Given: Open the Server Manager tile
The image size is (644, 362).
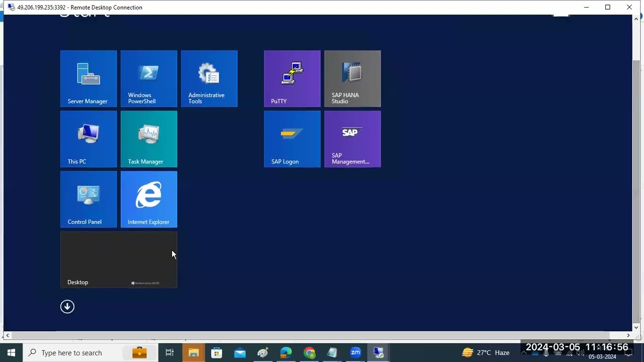Looking at the screenshot, I should point(89,78).
